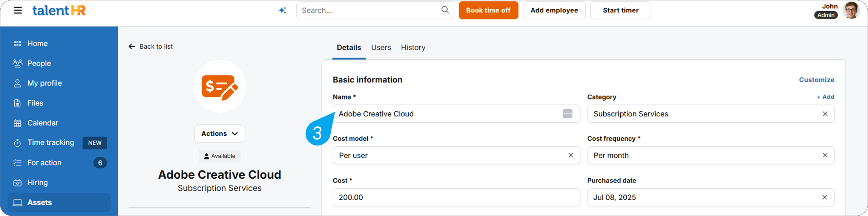Click the Calendar icon in sidebar
This screenshot has width=868, height=216.
pos(17,123)
